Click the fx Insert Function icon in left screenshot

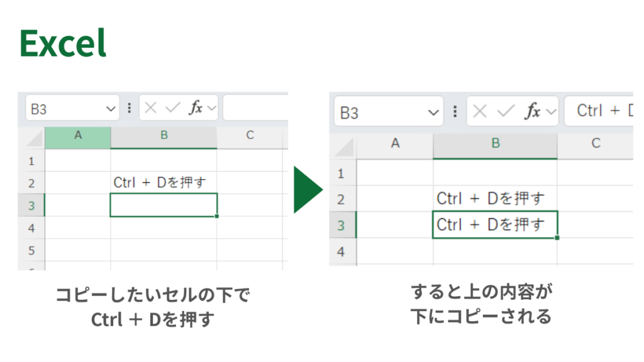tap(196, 108)
